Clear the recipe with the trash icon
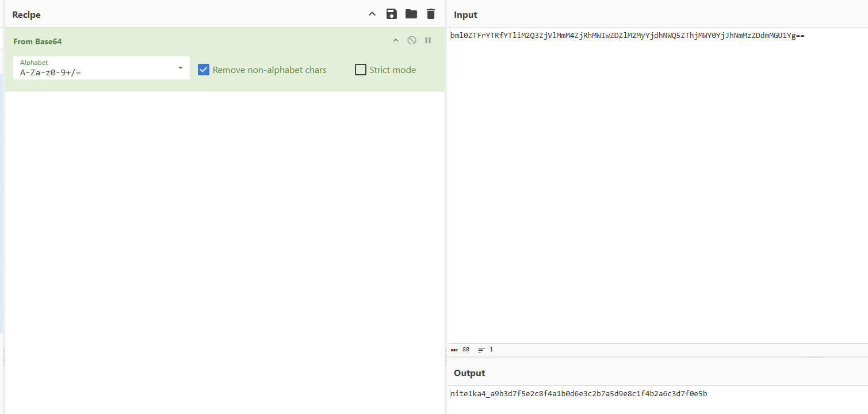Viewport: 868px width, 414px height. (431, 14)
